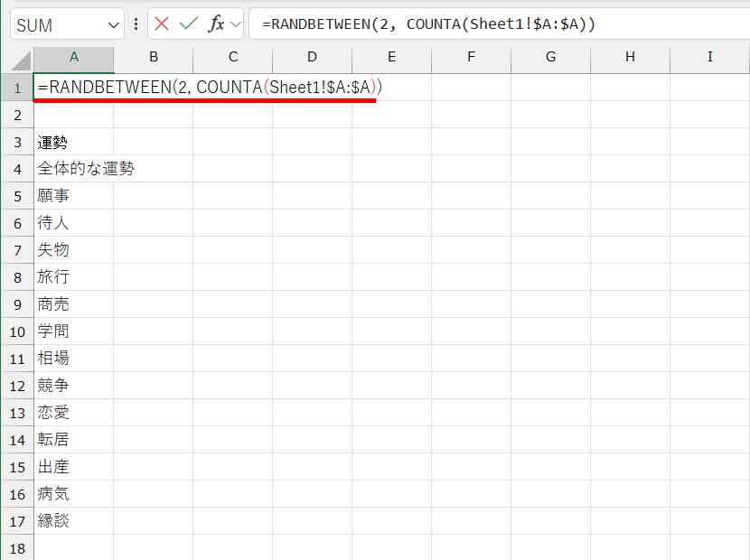Click the Name Box showing SUM
The height and width of the screenshot is (560, 750).
coord(54,24)
